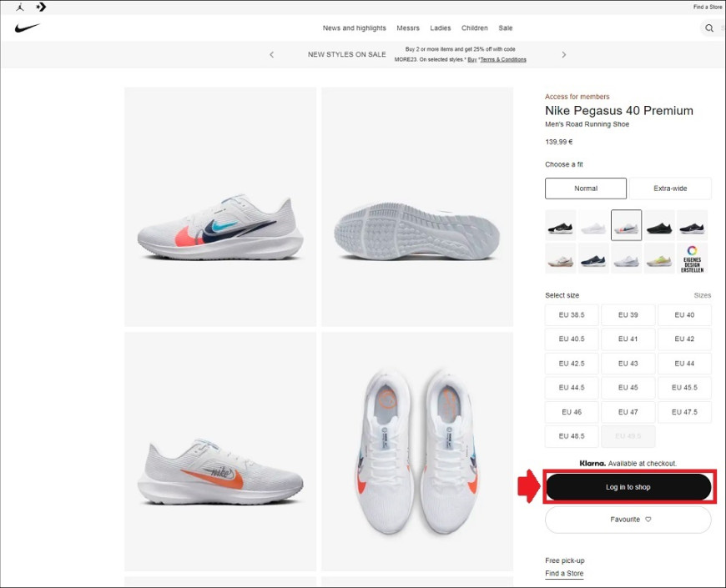Image resolution: width=726 pixels, height=588 pixels.
Task: Select size EU 45
Action: tap(628, 387)
